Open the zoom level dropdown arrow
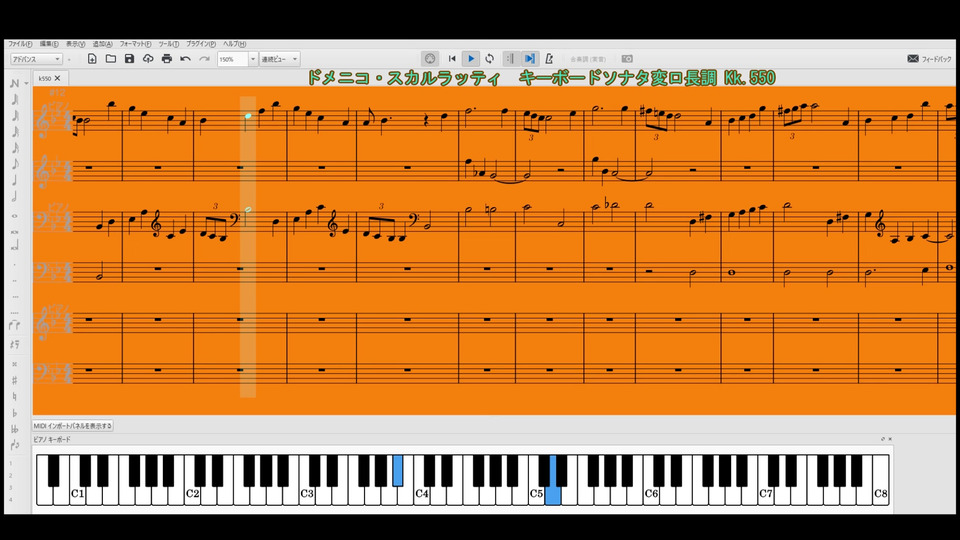 [253, 59]
